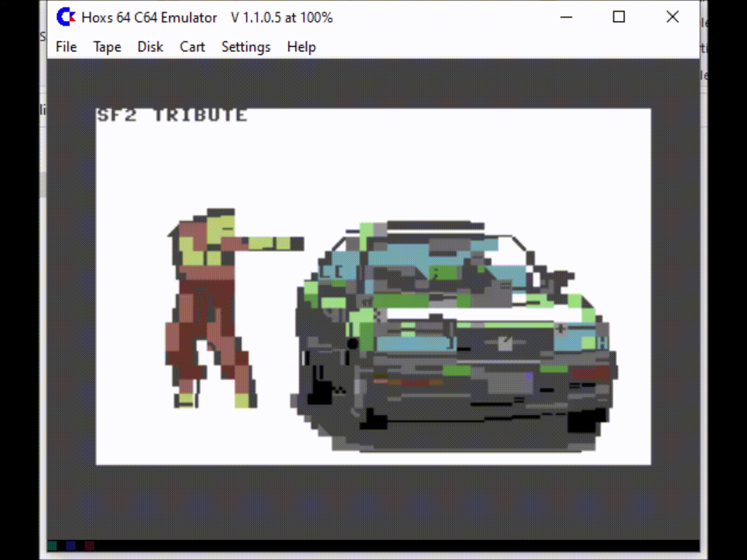Open the Disk menu

pyautogui.click(x=150, y=47)
